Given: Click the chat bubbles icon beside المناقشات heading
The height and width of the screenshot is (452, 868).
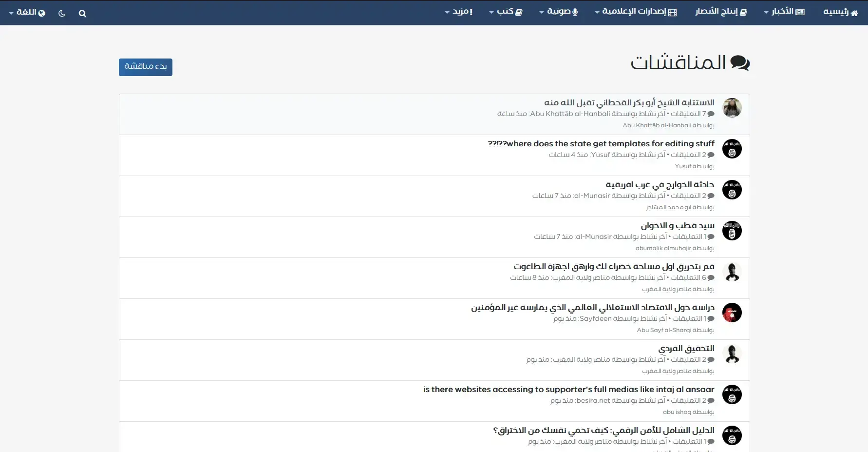Looking at the screenshot, I should pyautogui.click(x=740, y=63).
